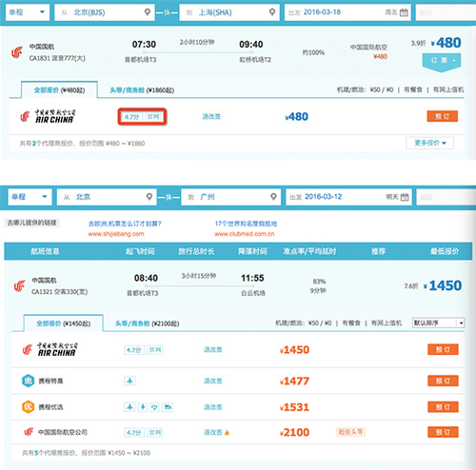Switch to 头等/商务舱 (¥1860起) tab

click(142, 90)
